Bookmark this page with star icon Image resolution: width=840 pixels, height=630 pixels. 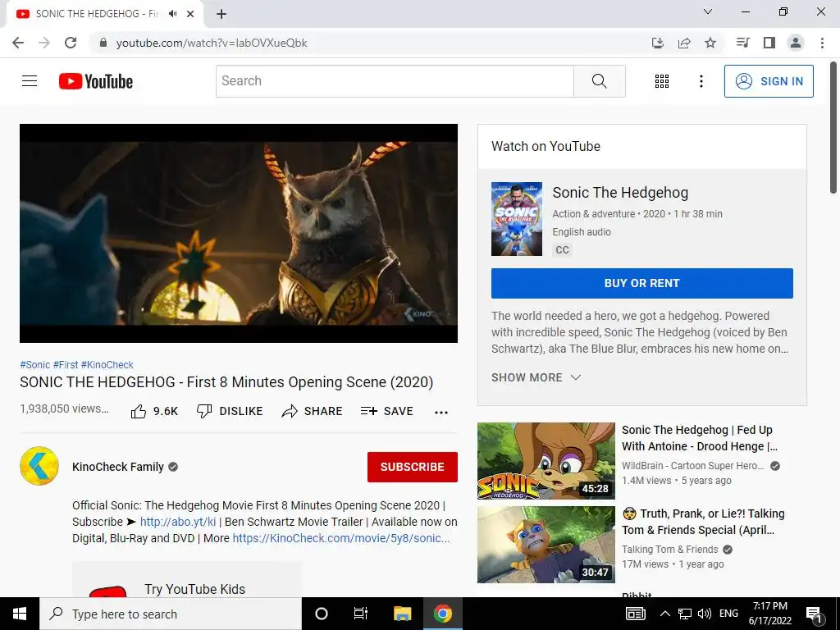pyautogui.click(x=710, y=43)
